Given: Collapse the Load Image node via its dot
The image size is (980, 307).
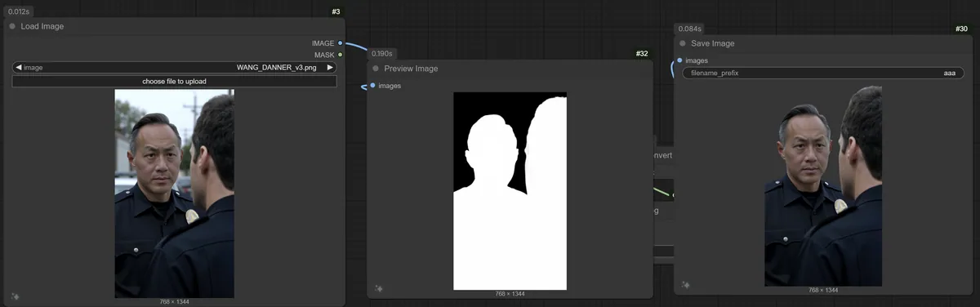Looking at the screenshot, I should pyautogui.click(x=12, y=26).
